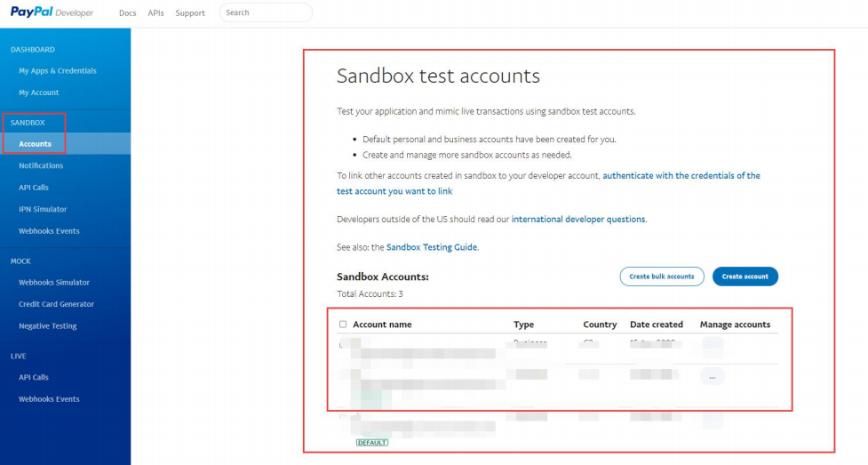
Task: Open the Credit Card Generator
Action: point(57,304)
